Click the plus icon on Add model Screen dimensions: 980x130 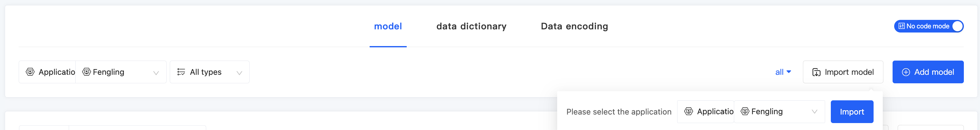[x=906, y=72]
